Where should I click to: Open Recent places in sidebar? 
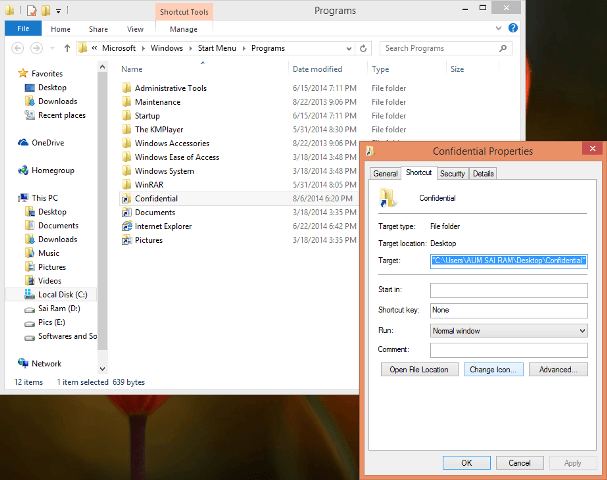coord(62,115)
